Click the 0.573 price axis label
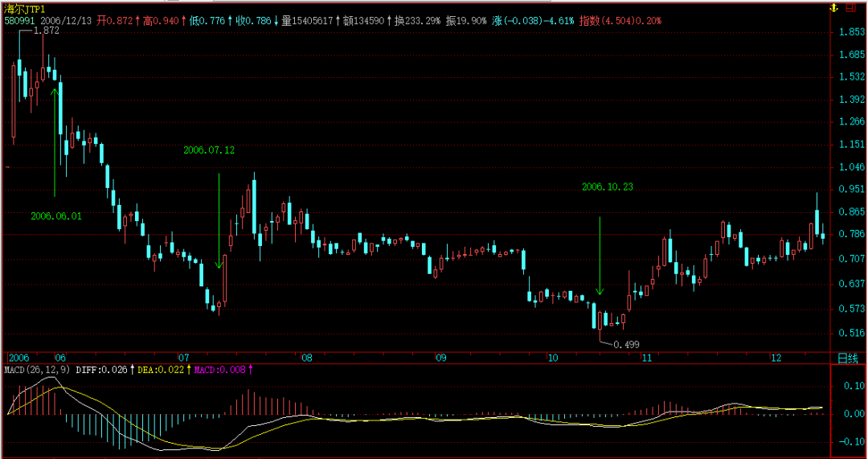This screenshot has height=459, width=868. [x=853, y=309]
